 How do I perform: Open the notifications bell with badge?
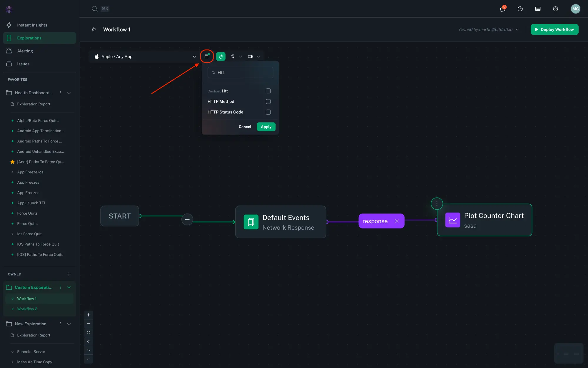(502, 9)
